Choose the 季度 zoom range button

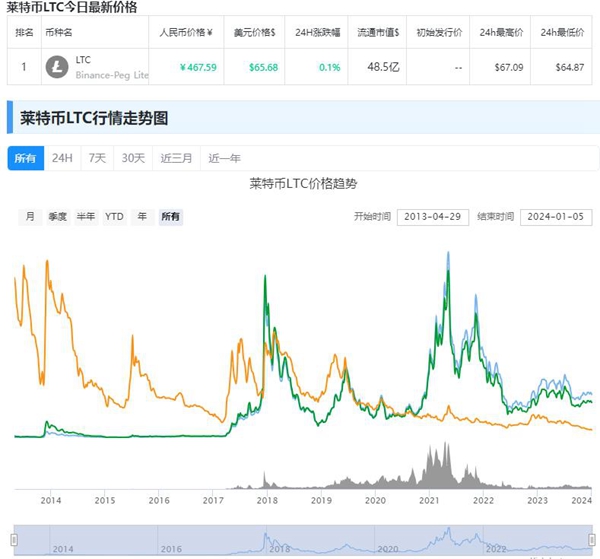(57, 217)
